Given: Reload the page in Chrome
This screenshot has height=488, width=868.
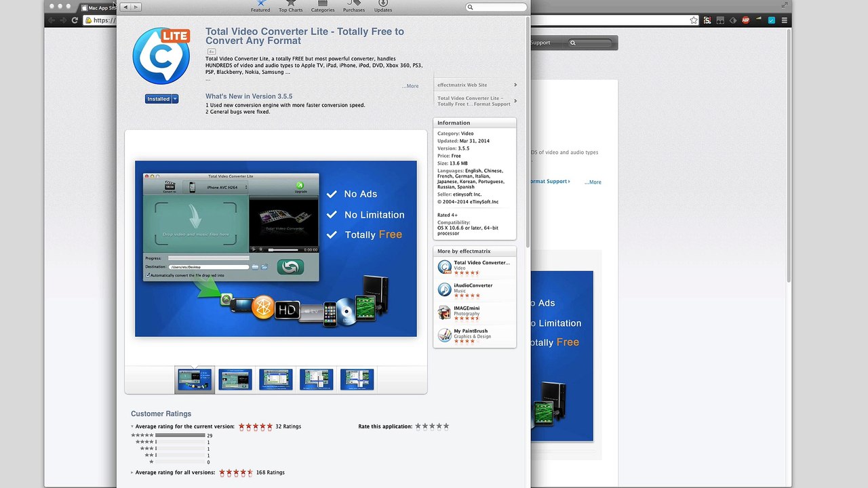Looking at the screenshot, I should [75, 20].
